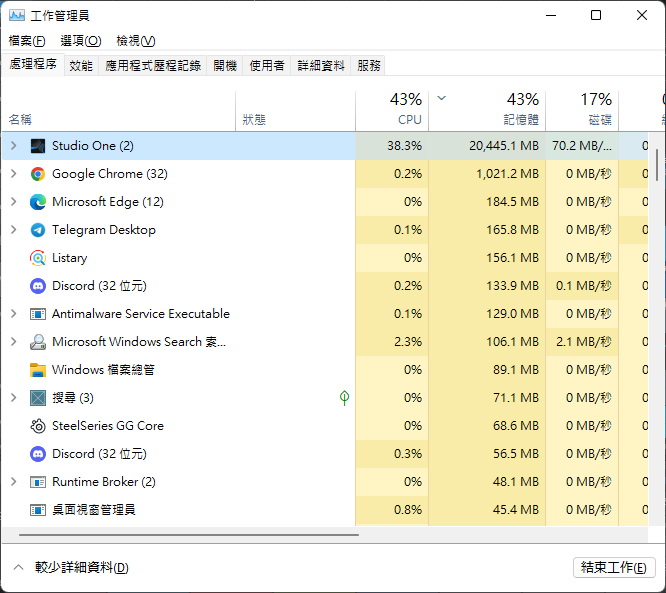
Task: Click the 搜尋 (3) process icon
Action: point(38,398)
